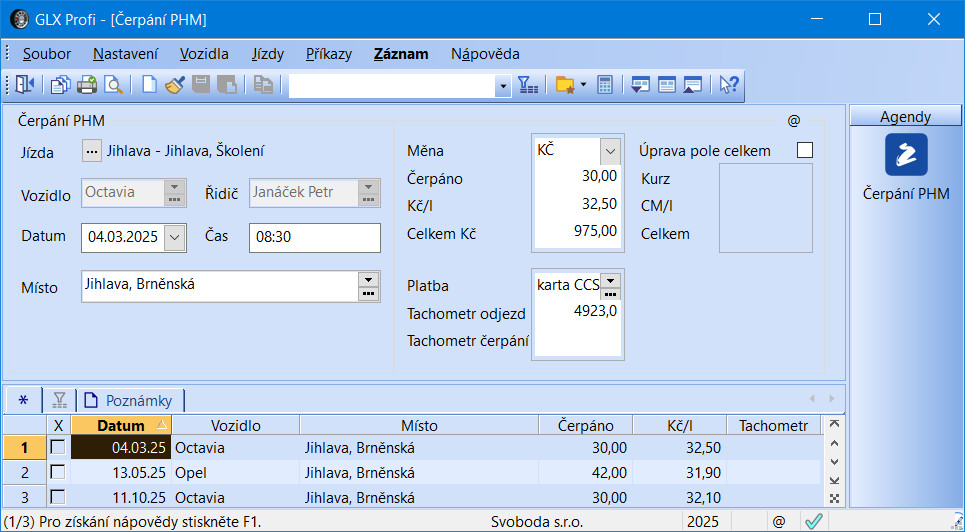
Task: Jump to first record double-up arrow
Action: point(834,424)
